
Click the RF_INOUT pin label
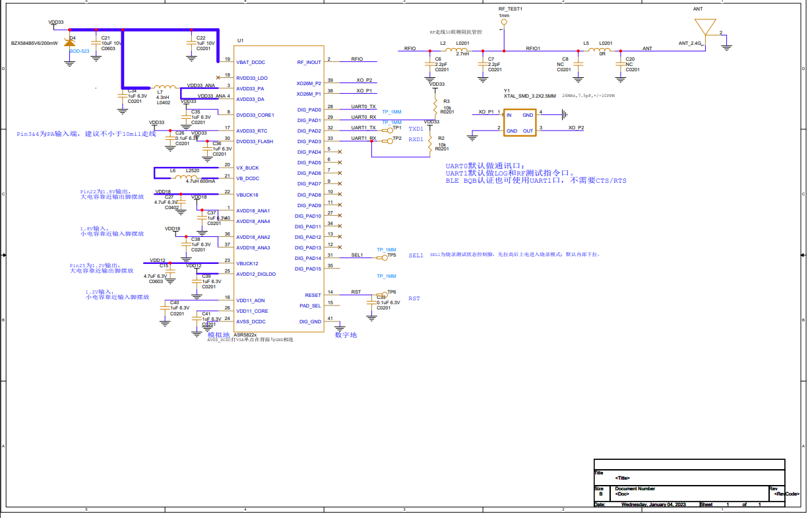click(309, 62)
